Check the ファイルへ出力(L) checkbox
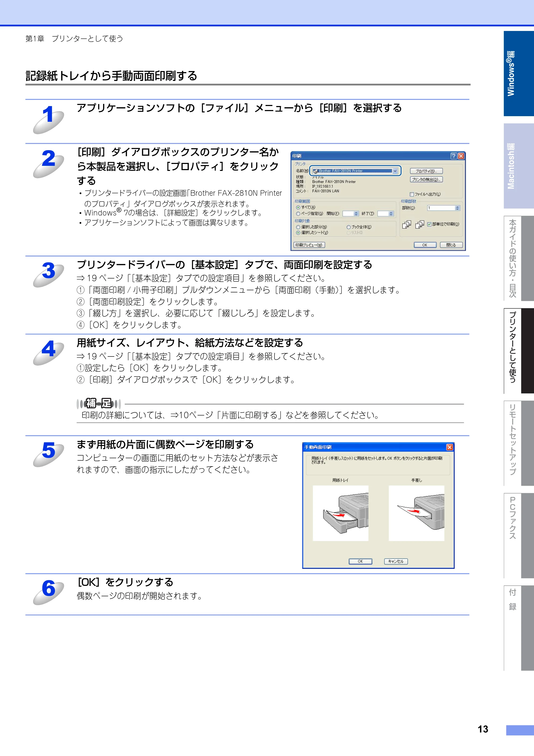 (x=411, y=194)
